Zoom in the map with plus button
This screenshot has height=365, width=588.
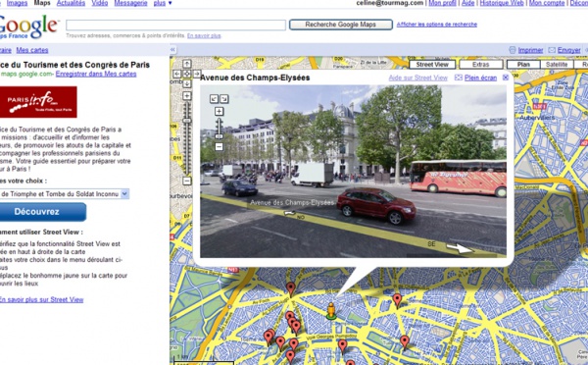[x=187, y=96]
